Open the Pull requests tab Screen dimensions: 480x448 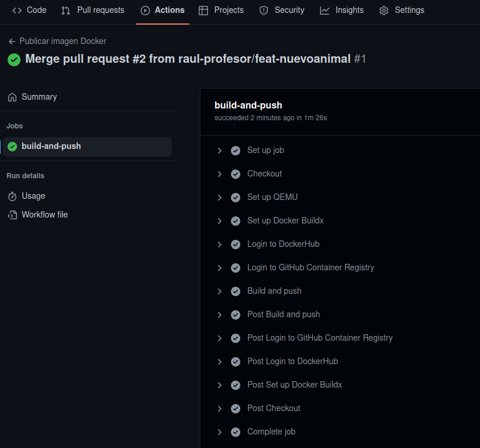coord(93,11)
